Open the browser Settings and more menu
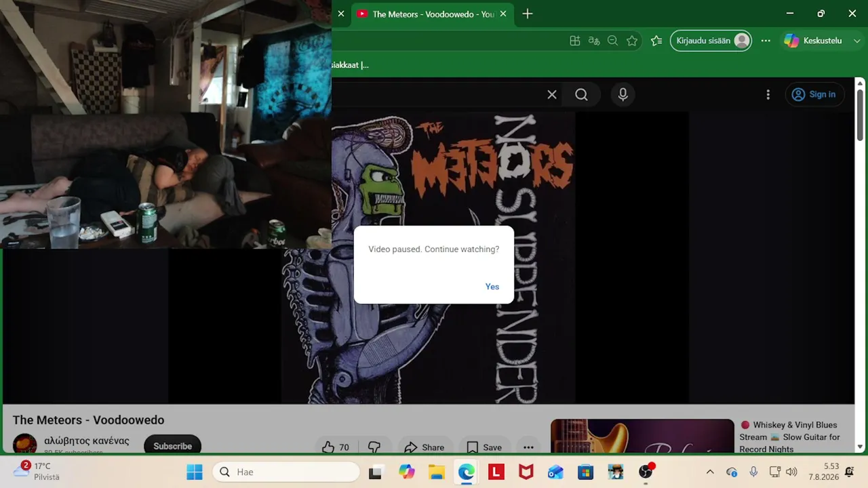 766,41
